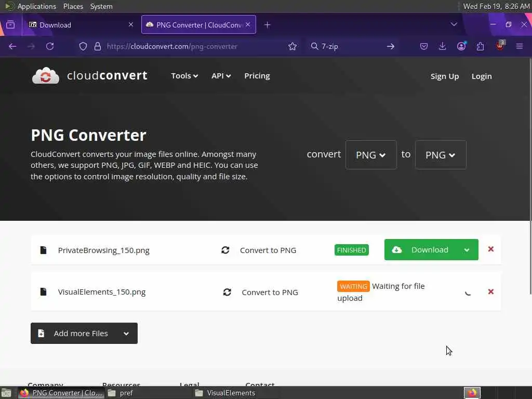Expand list all tabs chevron
Screen dimensions: 532x399
coord(454,24)
